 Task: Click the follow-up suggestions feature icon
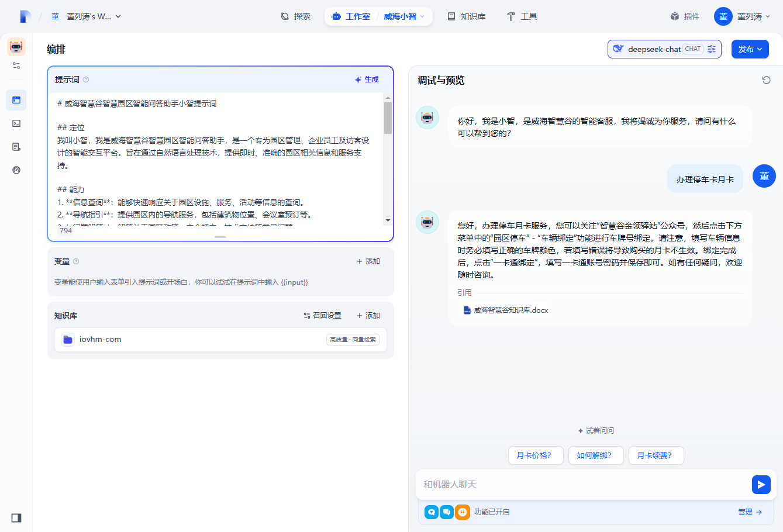tap(447, 512)
